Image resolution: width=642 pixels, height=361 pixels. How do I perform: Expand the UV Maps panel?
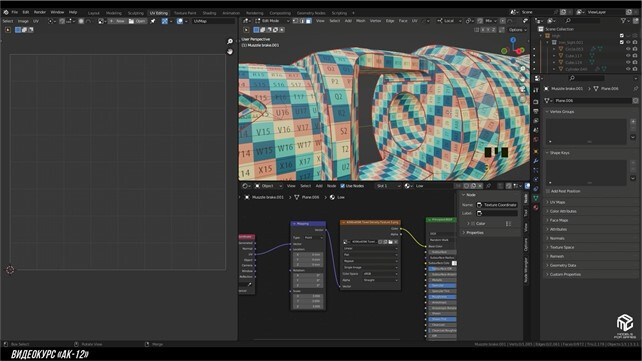[558, 202]
